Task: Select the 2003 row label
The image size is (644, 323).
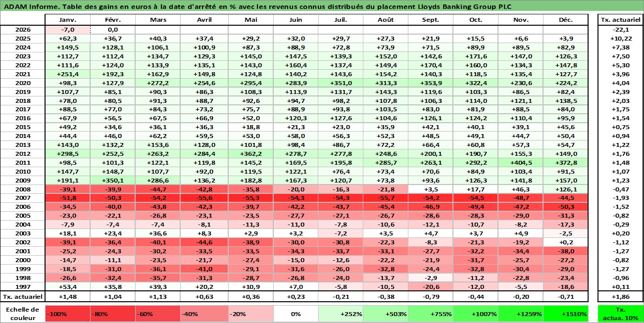Action: tap(22, 234)
